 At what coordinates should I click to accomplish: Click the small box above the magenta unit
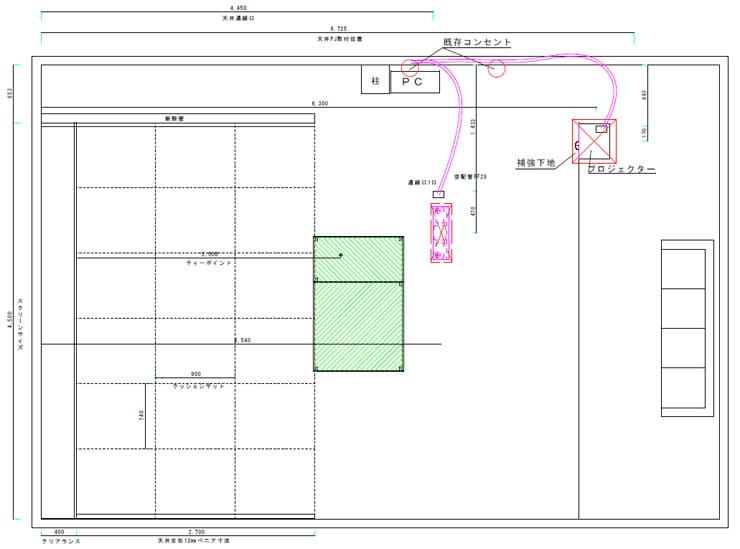coord(438,194)
